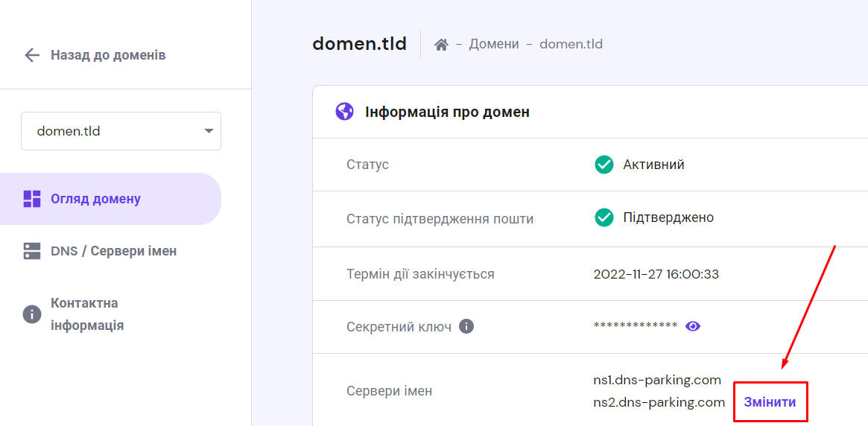868x426 pixels.
Task: Click the masked secret key value
Action: click(635, 326)
